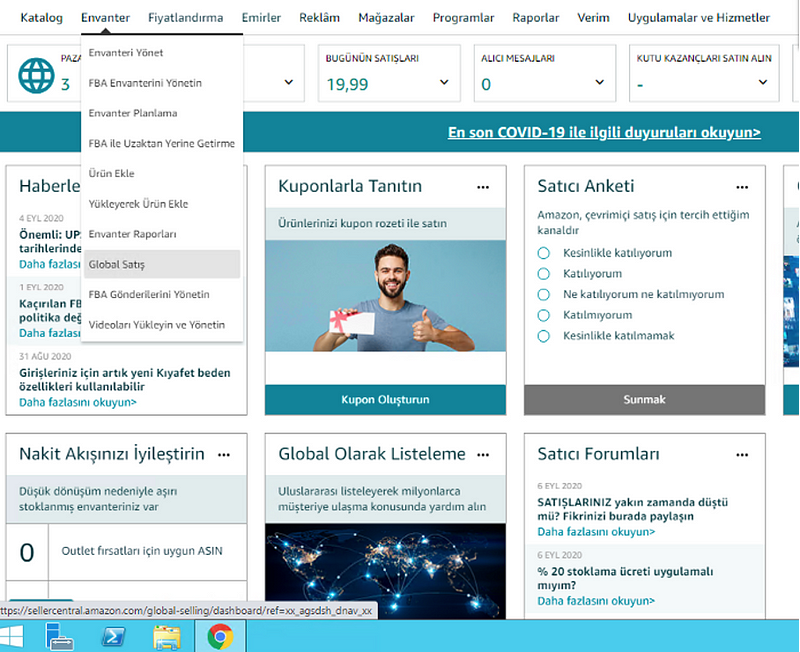This screenshot has width=800, height=652.
Task: Select Katılıyorum radio option
Action: pos(543,274)
